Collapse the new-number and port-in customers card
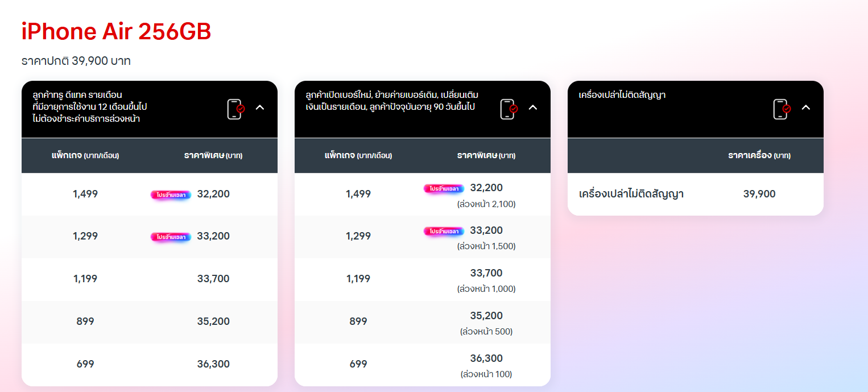The height and width of the screenshot is (392, 868). click(533, 108)
